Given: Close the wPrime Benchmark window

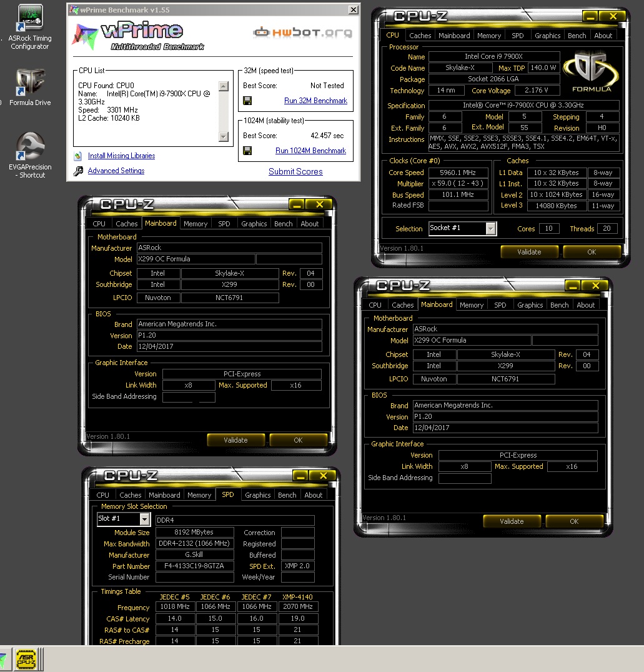Looking at the screenshot, I should coord(354,10).
